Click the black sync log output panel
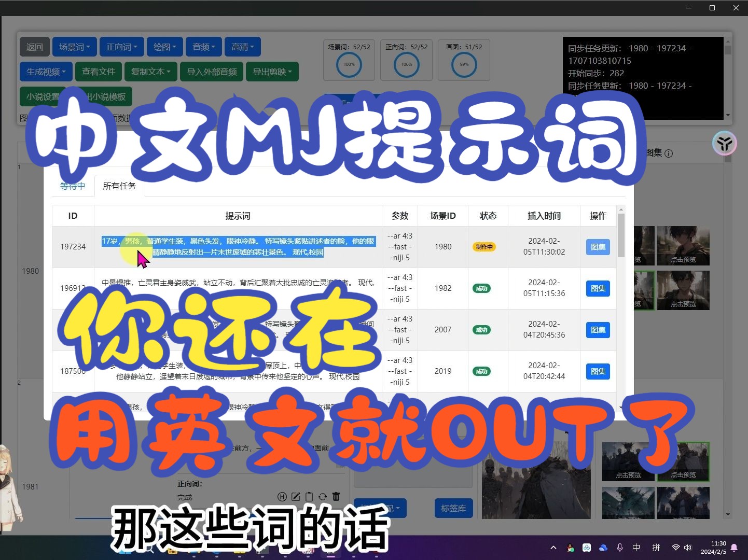Screen dimensions: 748x560 pyautogui.click(x=643, y=78)
